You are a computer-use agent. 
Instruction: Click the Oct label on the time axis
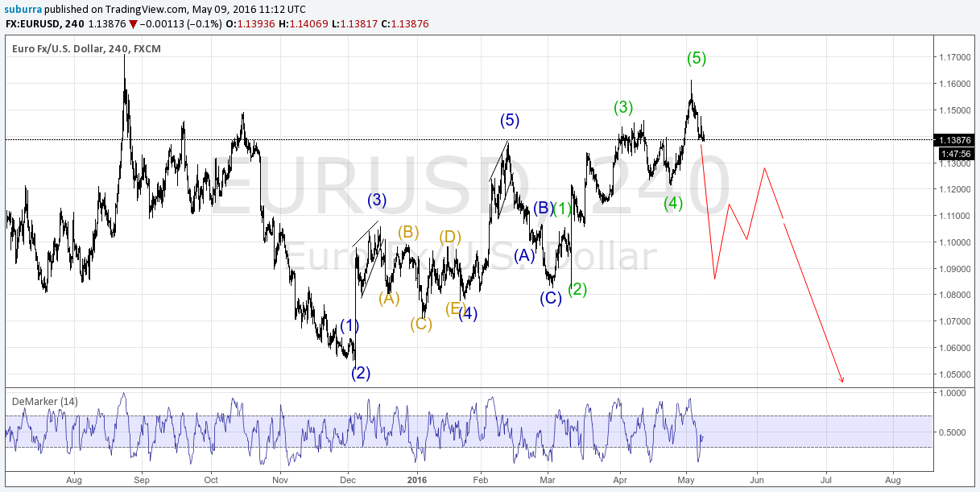211,479
